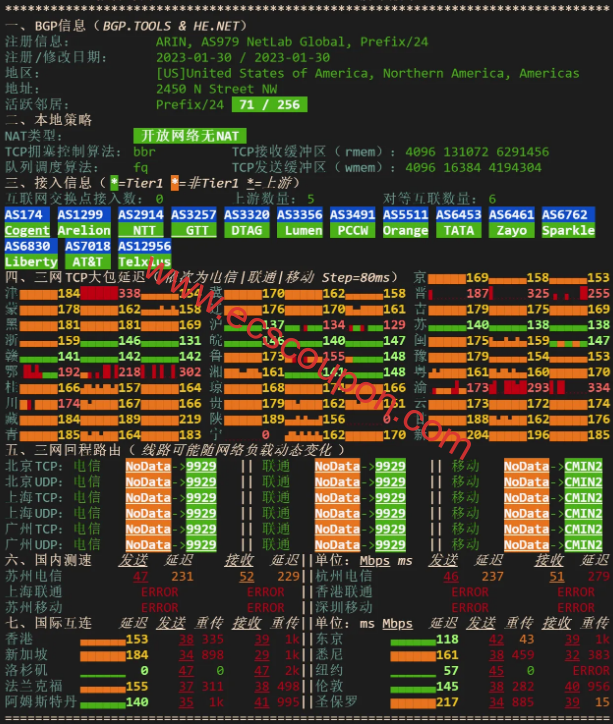Click the underlined Mbps unit in 国内测速 header
The image size is (613, 724).
pos(375,561)
